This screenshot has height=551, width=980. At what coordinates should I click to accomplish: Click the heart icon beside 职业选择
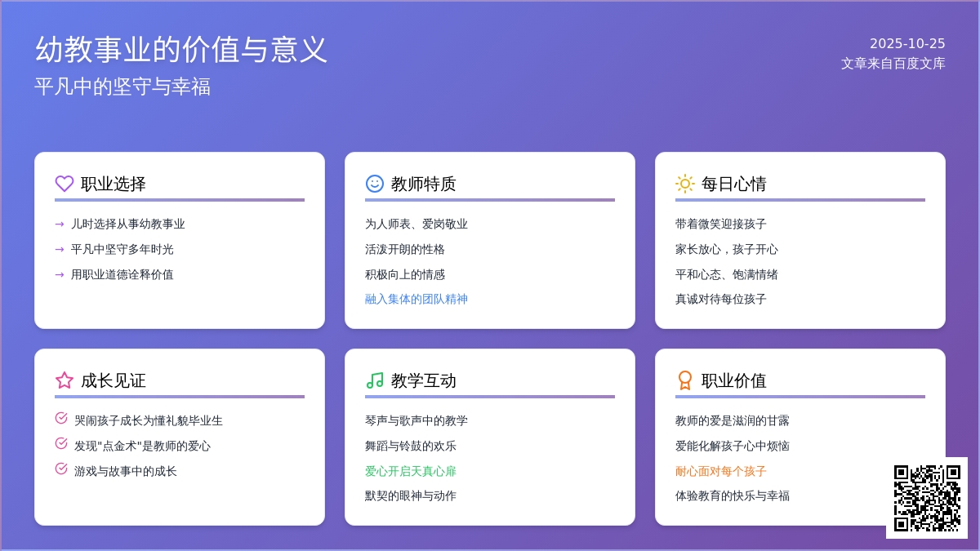[x=65, y=184]
